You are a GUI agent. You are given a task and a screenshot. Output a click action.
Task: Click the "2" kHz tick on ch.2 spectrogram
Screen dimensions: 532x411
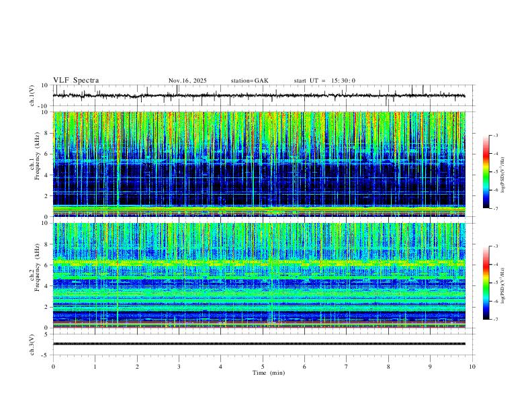[x=47, y=307]
